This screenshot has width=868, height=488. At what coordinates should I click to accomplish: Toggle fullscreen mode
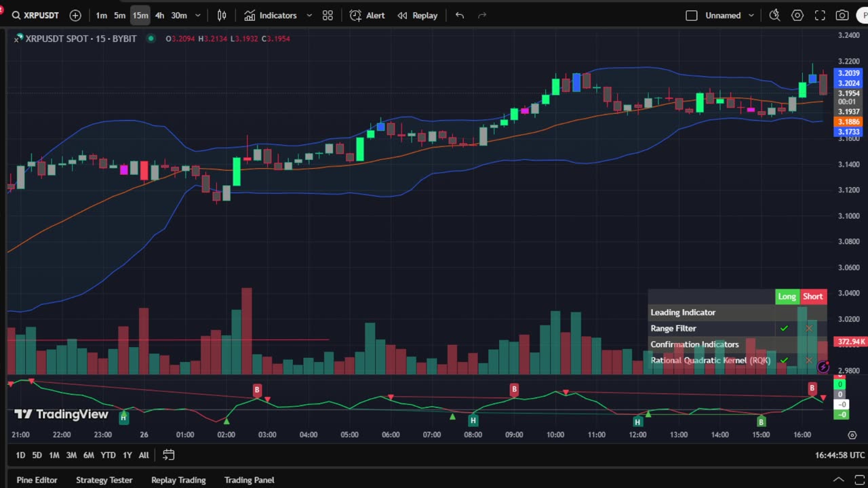pyautogui.click(x=820, y=15)
